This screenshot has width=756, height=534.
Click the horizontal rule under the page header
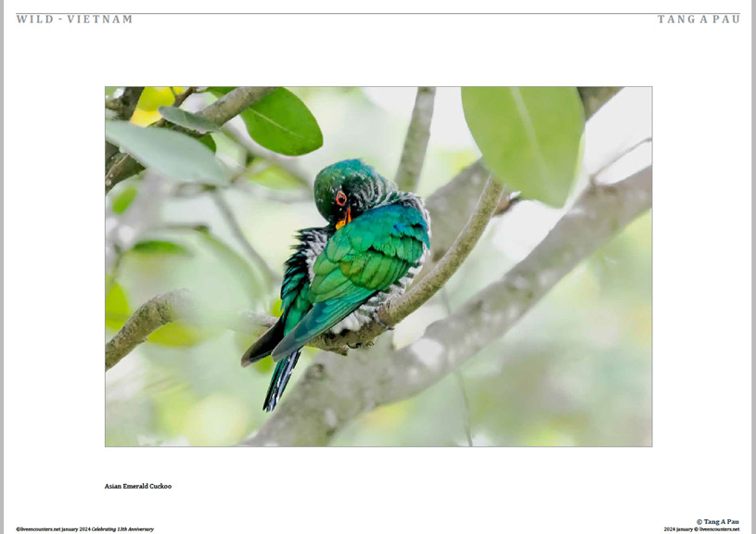(x=378, y=14)
